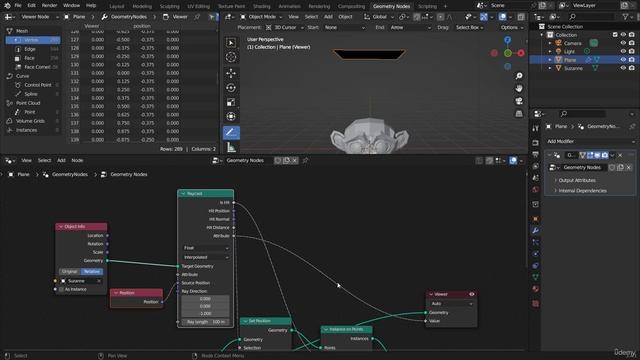Viewport: 640px width, 360px height.
Task: Open the outliner filter funnel
Action: pos(625,17)
